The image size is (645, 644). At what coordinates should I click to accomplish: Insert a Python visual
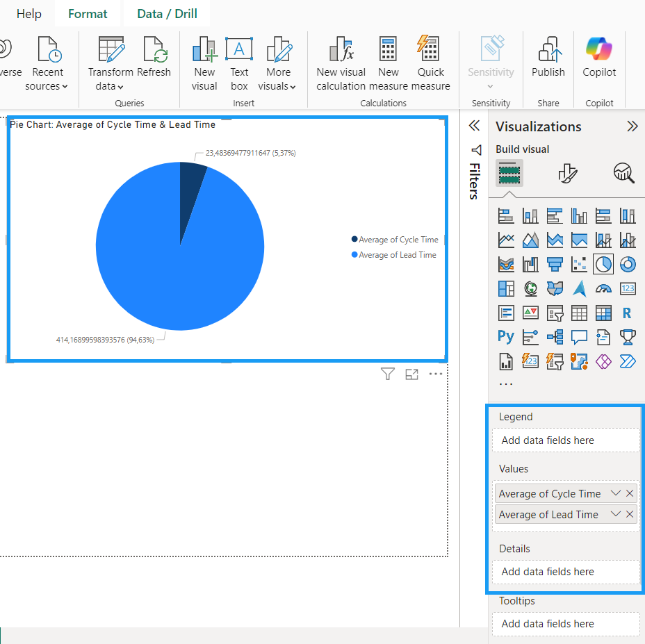click(506, 337)
